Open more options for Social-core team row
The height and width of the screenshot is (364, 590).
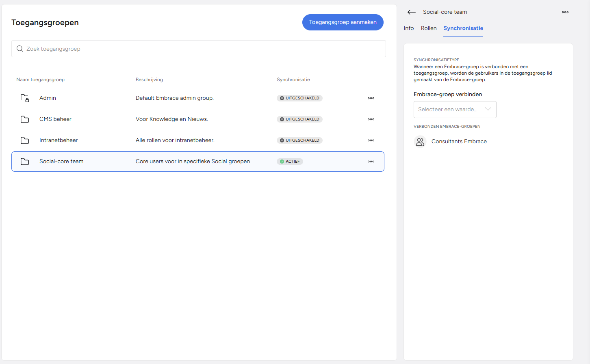371,162
